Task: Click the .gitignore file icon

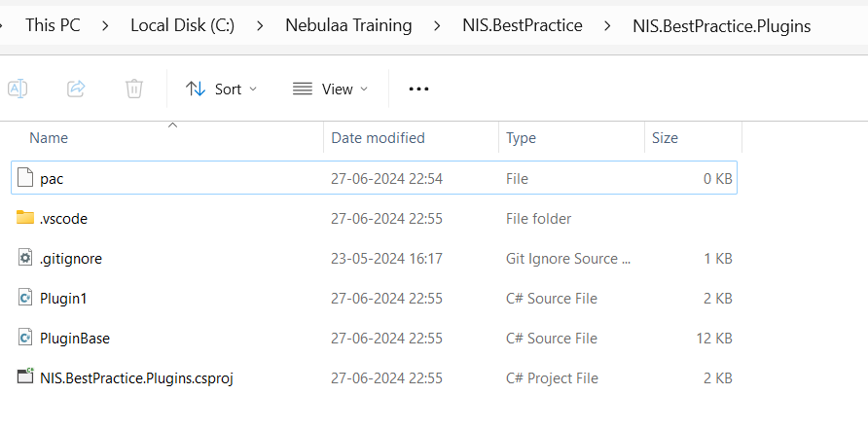Action: click(x=25, y=258)
